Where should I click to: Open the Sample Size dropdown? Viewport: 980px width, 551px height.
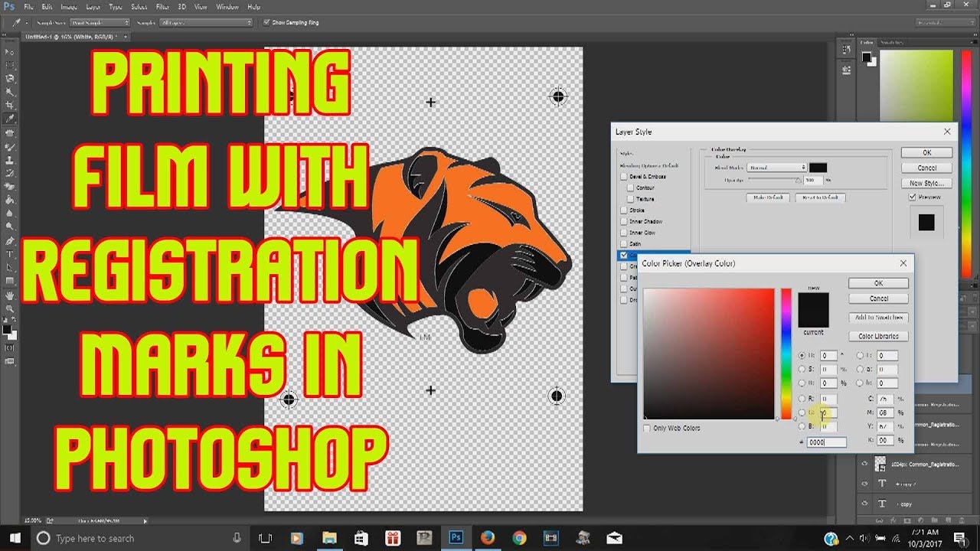pos(99,22)
